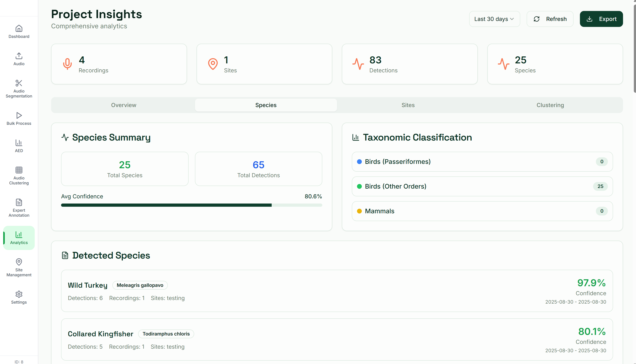This screenshot has height=364, width=636.
Task: Open the AED chart icon
Action: coord(19,143)
